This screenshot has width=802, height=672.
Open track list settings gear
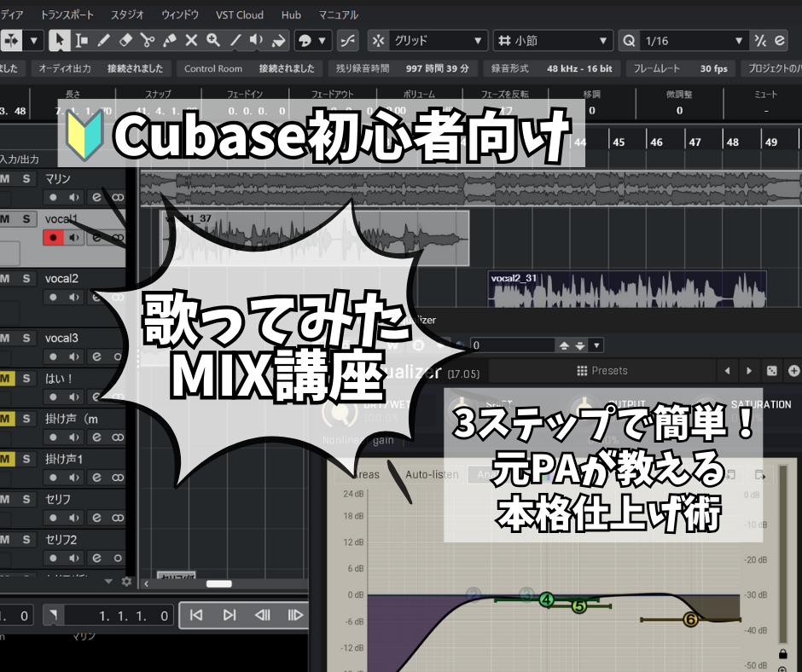tap(126, 582)
